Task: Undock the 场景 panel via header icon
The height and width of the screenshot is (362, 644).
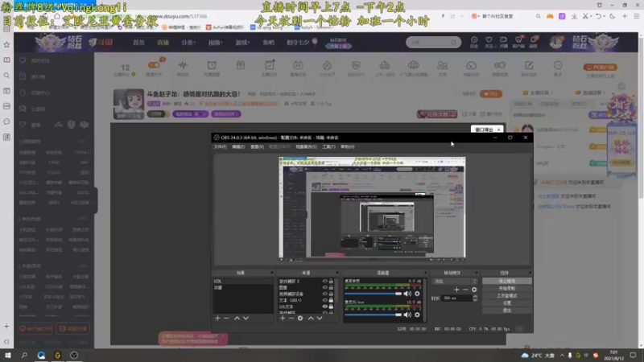Action: [x=271, y=273]
